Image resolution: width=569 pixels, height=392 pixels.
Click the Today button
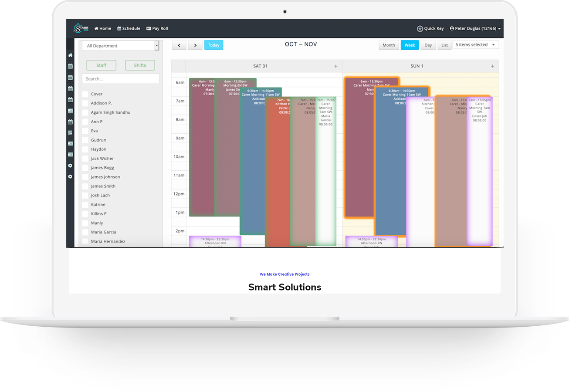tap(213, 45)
